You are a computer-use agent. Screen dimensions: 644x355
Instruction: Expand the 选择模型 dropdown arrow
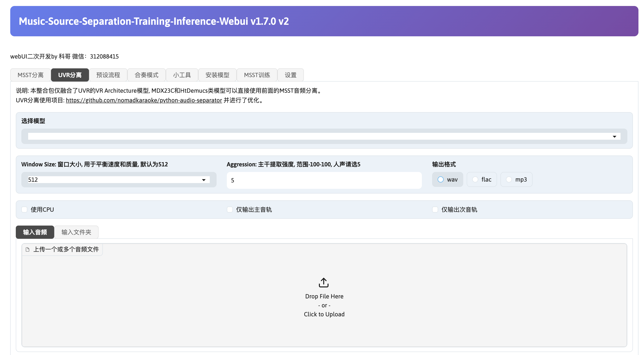coord(614,137)
